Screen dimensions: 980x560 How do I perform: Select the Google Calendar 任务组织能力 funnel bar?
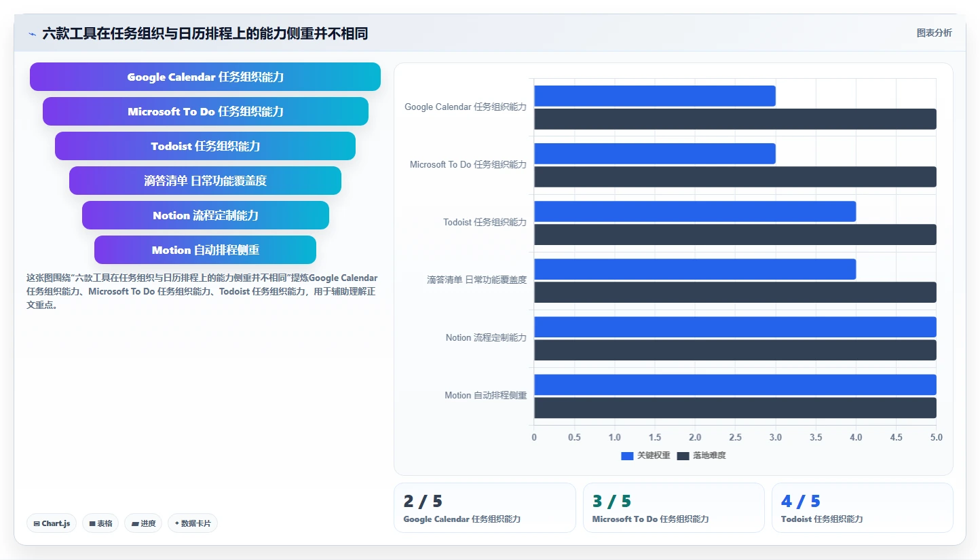205,77
